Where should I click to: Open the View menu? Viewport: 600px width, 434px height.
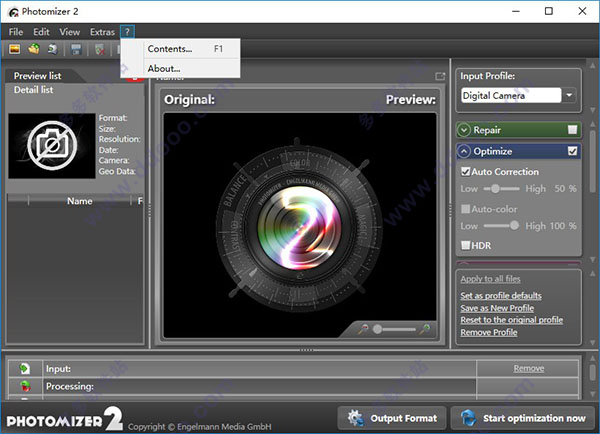pos(69,32)
